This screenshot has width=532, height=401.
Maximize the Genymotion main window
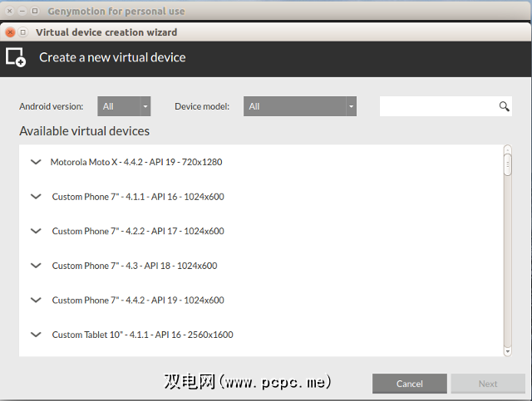[x=35, y=11]
